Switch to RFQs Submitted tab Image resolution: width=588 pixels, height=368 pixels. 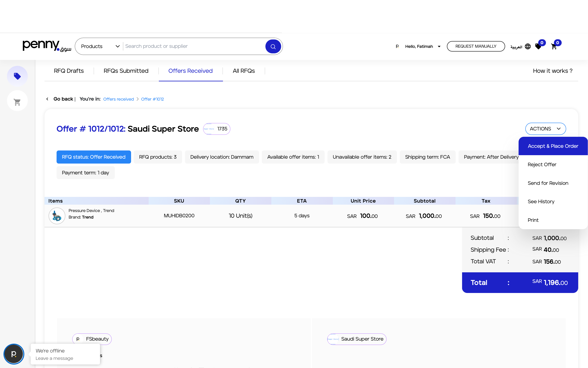[x=126, y=71]
